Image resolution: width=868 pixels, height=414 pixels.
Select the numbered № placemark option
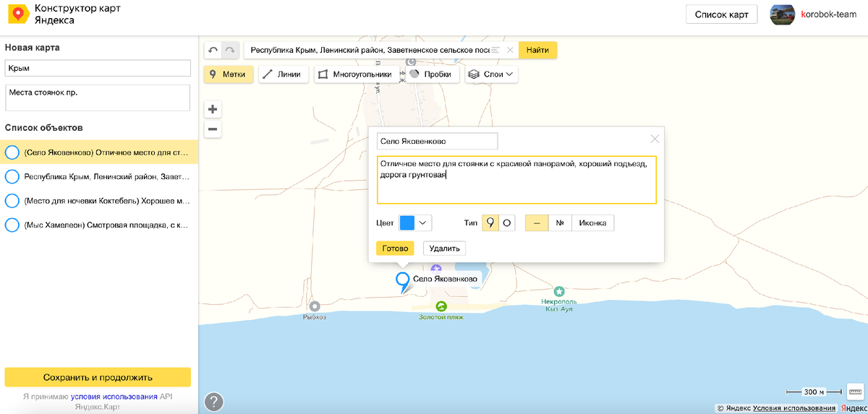tap(561, 223)
